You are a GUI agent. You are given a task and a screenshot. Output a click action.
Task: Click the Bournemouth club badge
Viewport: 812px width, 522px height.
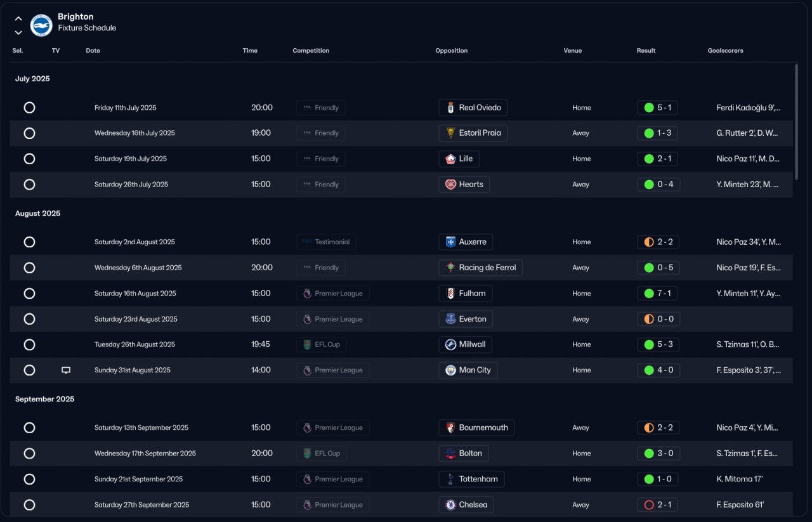click(x=450, y=428)
